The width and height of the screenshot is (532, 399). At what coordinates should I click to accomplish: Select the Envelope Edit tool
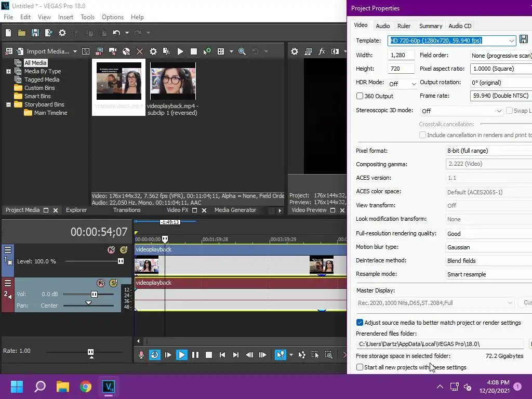click(x=302, y=355)
